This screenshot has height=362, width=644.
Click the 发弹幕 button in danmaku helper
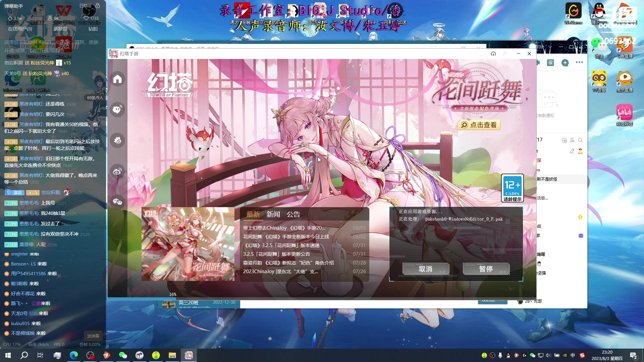[93, 336]
